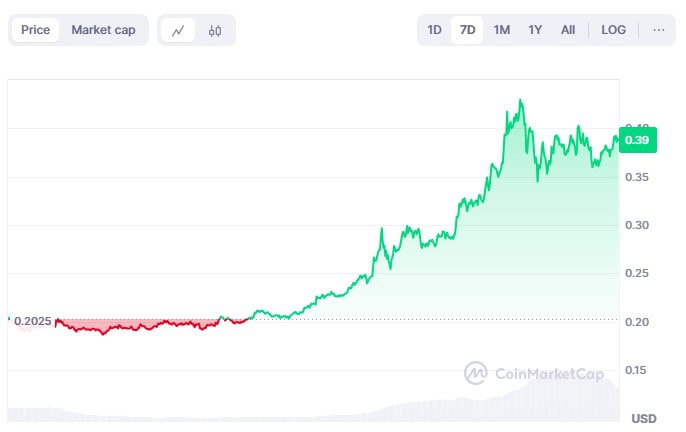Switch to line chart view
Image resolution: width=686 pixels, height=432 pixels.
click(178, 30)
